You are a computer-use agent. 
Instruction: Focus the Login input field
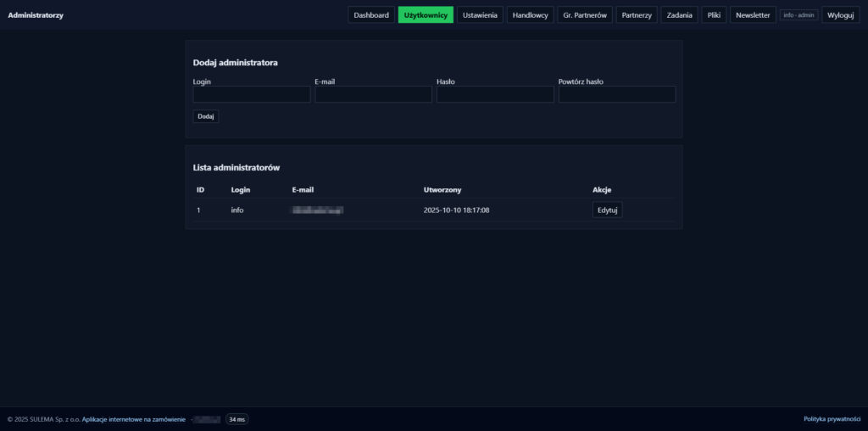(x=252, y=94)
